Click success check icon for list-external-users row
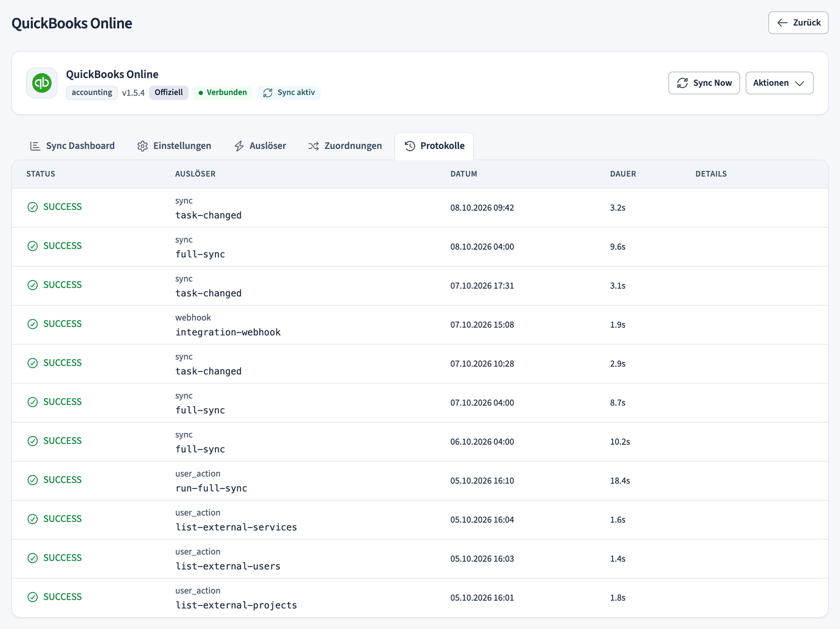This screenshot has height=629, width=840. [x=33, y=558]
